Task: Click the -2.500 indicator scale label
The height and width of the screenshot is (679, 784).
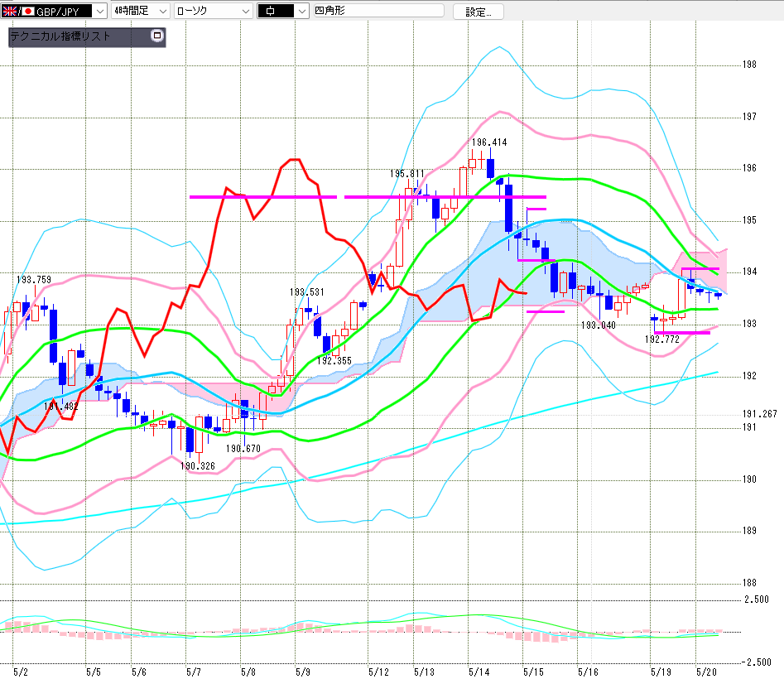Action: [757, 662]
